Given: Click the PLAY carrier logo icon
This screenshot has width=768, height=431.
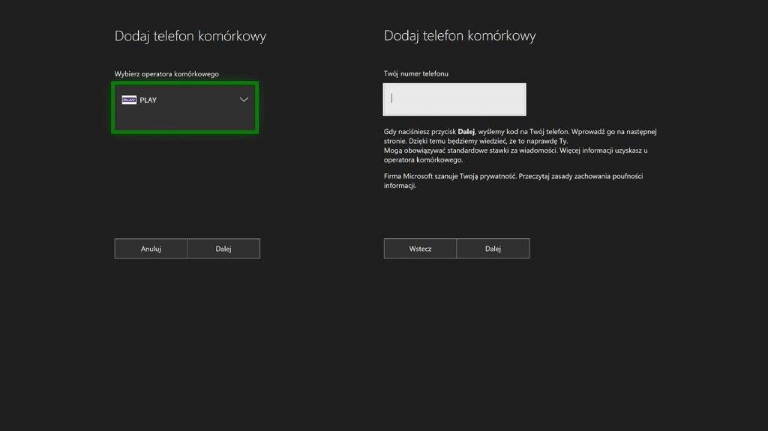Looking at the screenshot, I should pyautogui.click(x=129, y=100).
